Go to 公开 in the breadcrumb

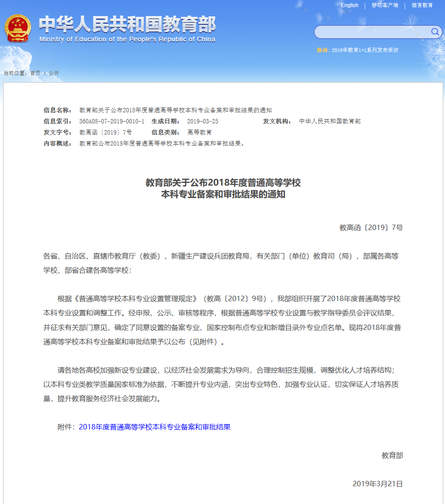(x=54, y=73)
